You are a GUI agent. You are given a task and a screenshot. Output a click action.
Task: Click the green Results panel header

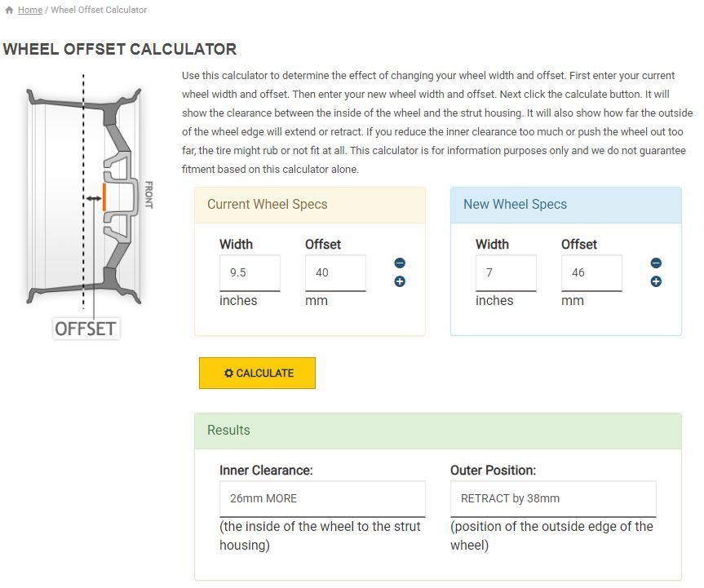tap(437, 431)
